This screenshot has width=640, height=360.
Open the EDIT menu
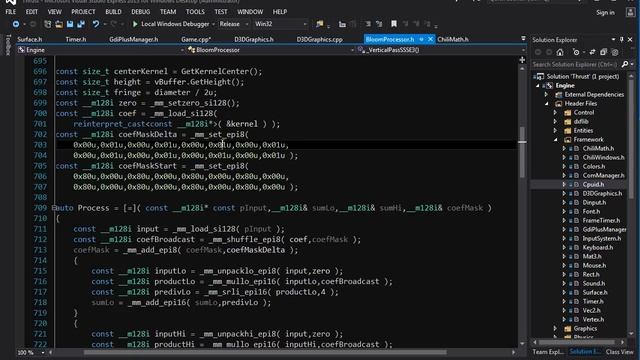pos(32,12)
